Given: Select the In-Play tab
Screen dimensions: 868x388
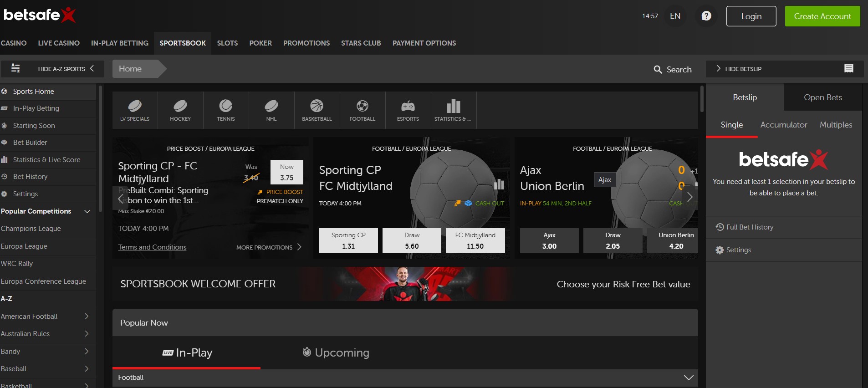Looking at the screenshot, I should 187,352.
